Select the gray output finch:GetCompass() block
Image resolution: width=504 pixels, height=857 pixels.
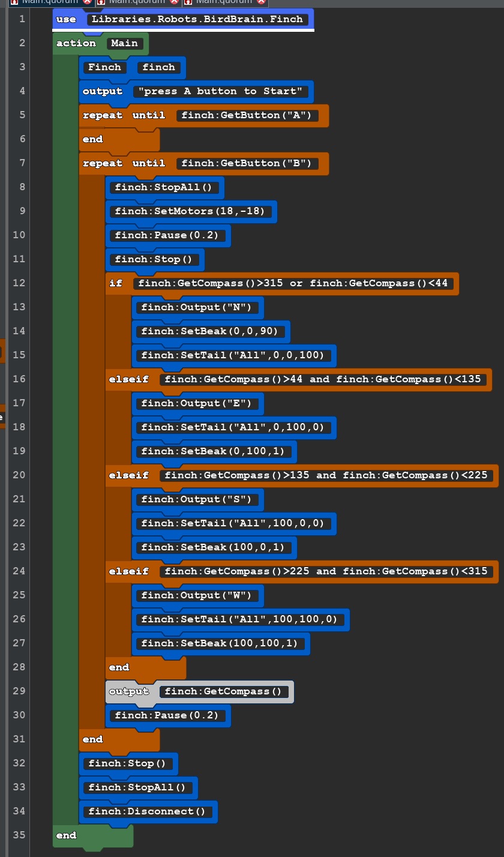click(x=199, y=691)
